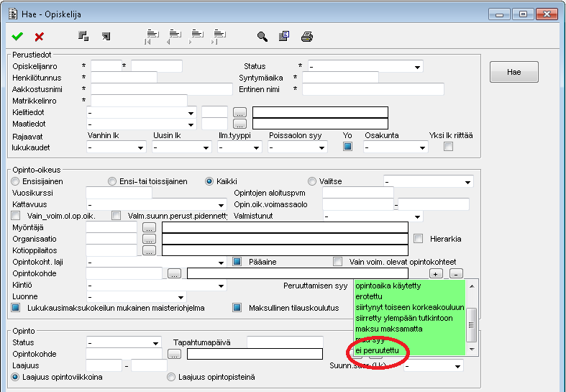This screenshot has height=392, width=566.
Task: Choose 'siirtynyt toiseen korkeakouluun' option
Action: pyautogui.click(x=410, y=307)
